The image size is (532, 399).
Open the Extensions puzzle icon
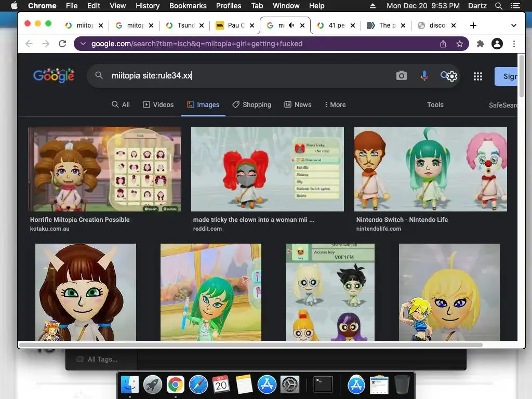(481, 44)
